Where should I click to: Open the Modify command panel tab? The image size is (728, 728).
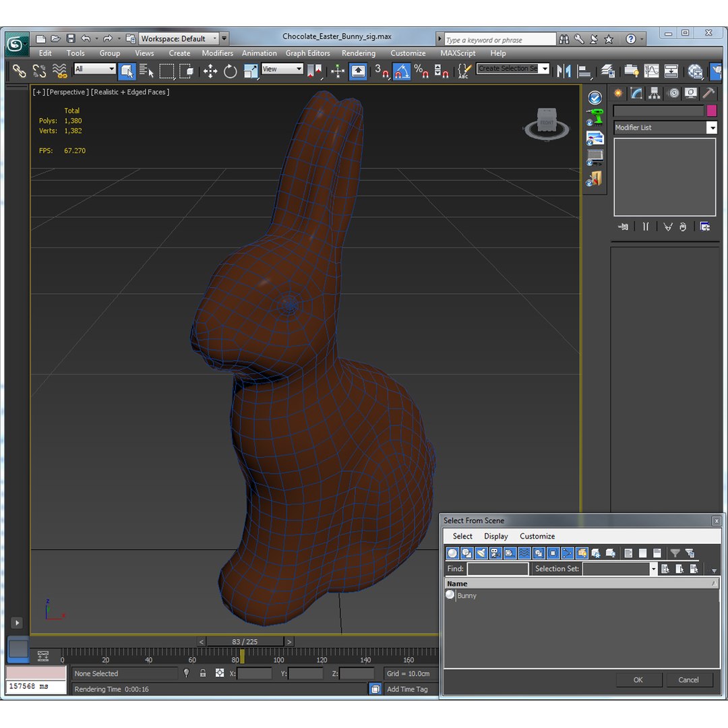(636, 93)
